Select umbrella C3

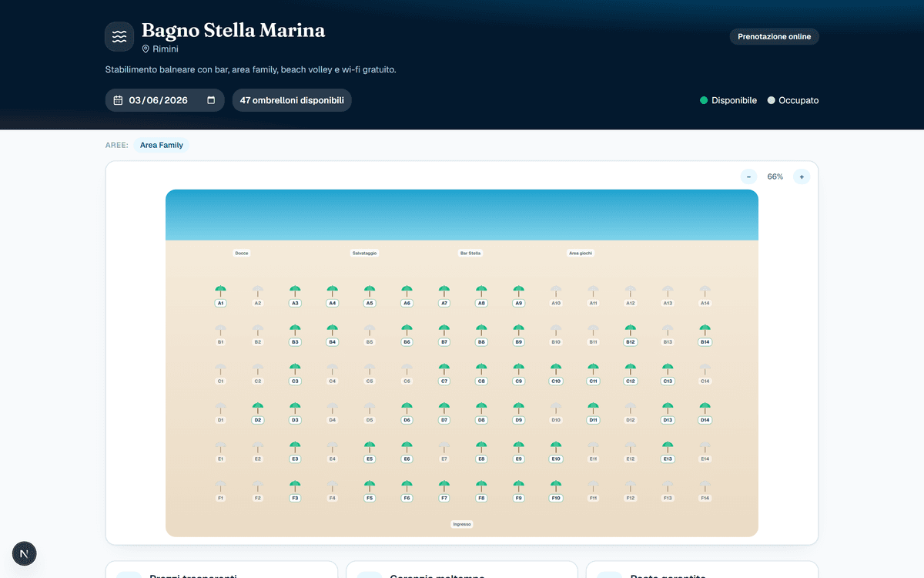point(295,374)
